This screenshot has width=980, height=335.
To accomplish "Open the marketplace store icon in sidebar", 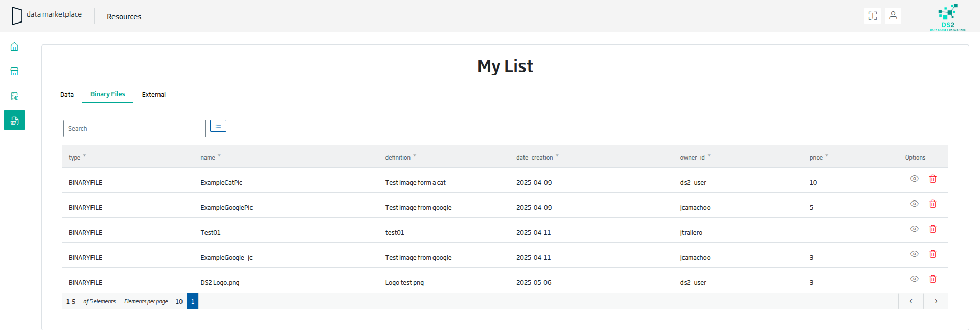I will coord(14,71).
